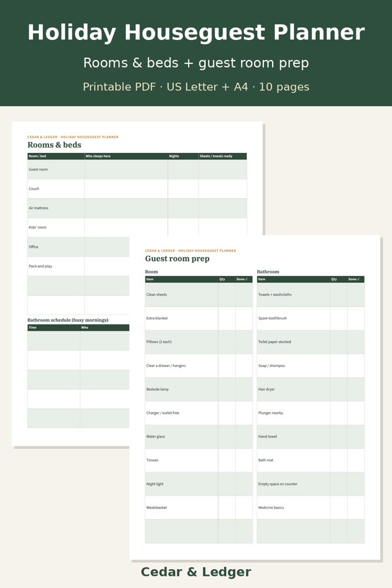Select the 'Charger / outlet free' item
This screenshot has height=588, width=392.
pyautogui.click(x=163, y=413)
